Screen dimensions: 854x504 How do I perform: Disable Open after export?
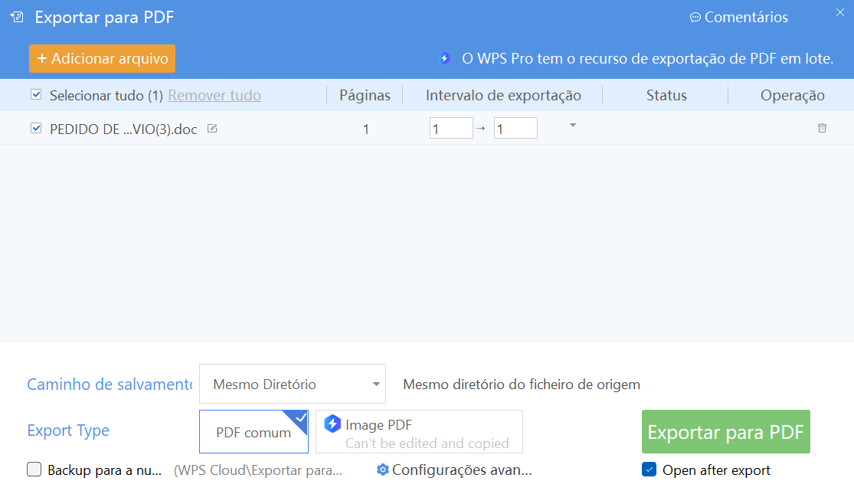point(650,470)
